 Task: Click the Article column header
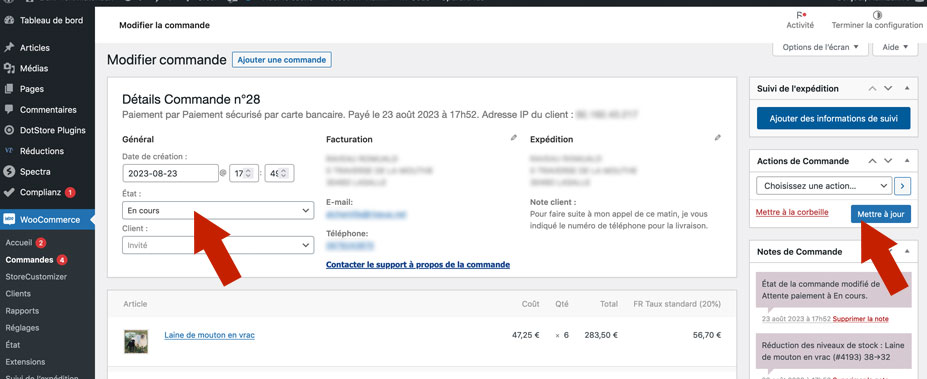tap(135, 304)
